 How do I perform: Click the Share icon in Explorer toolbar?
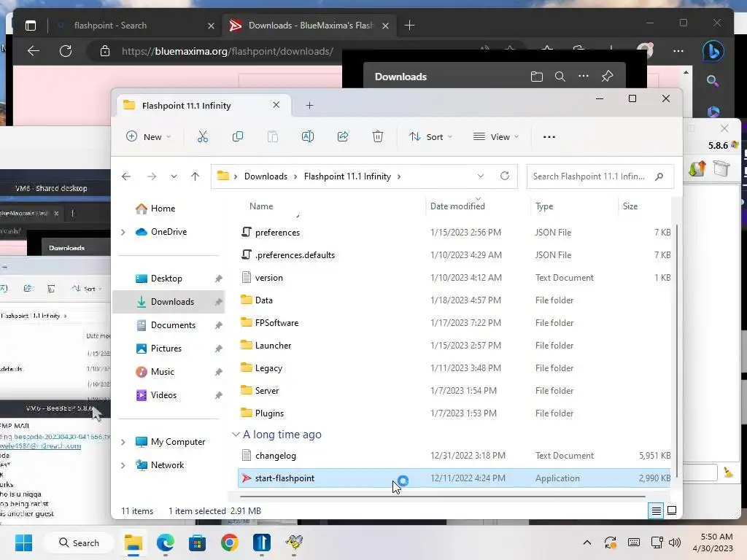coord(343,136)
